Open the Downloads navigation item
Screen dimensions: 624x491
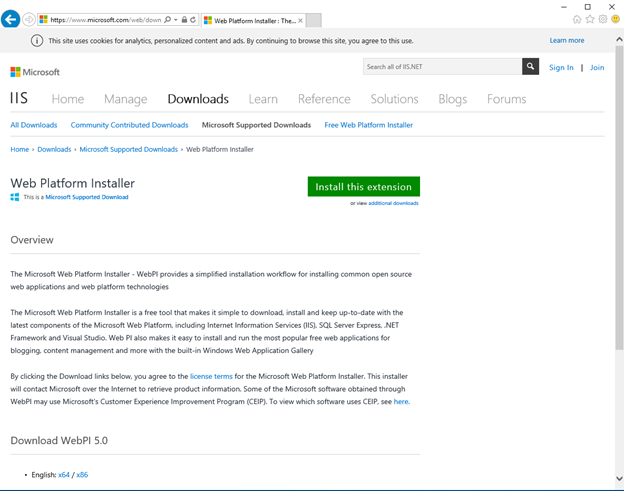click(198, 99)
